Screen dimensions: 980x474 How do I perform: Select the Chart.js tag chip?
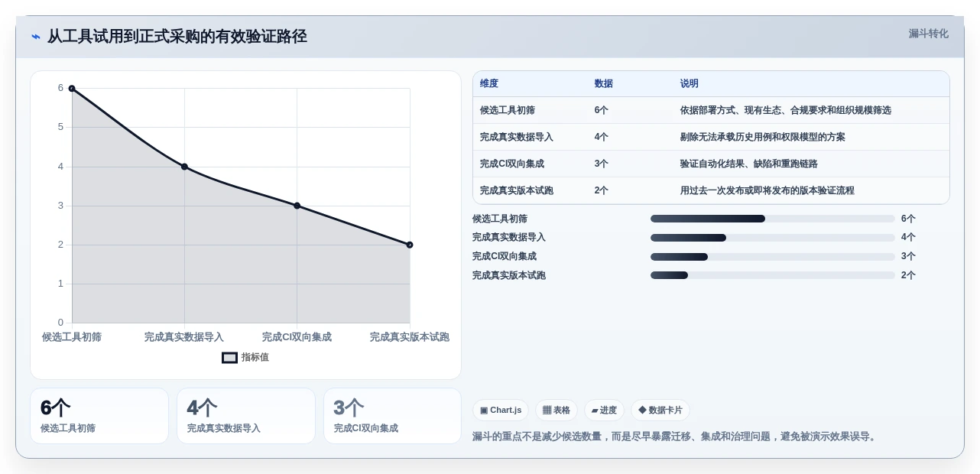[501, 411]
